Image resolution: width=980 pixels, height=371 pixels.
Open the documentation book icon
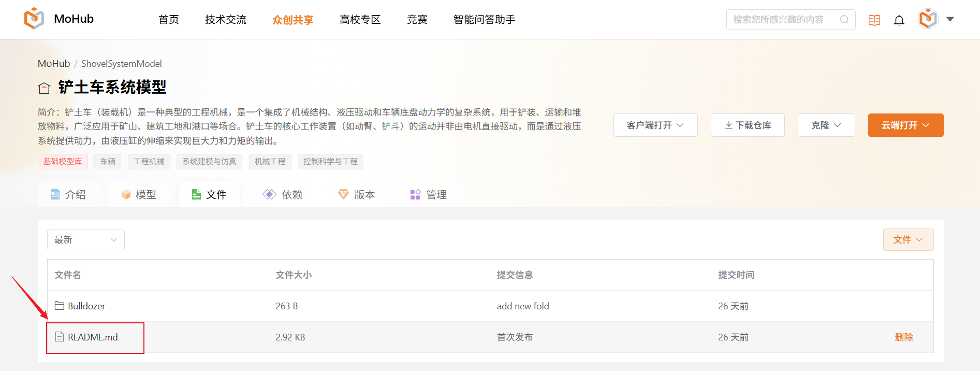(874, 20)
